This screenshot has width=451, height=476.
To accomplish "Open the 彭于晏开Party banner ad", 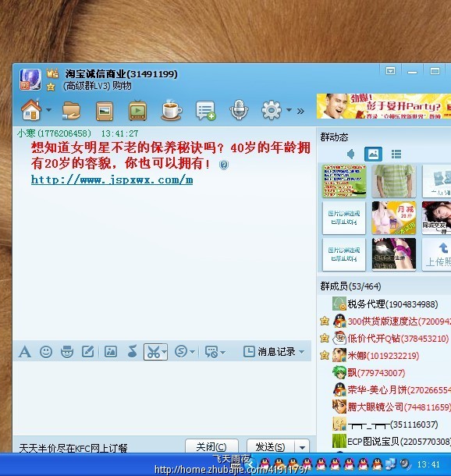I will pos(384,106).
